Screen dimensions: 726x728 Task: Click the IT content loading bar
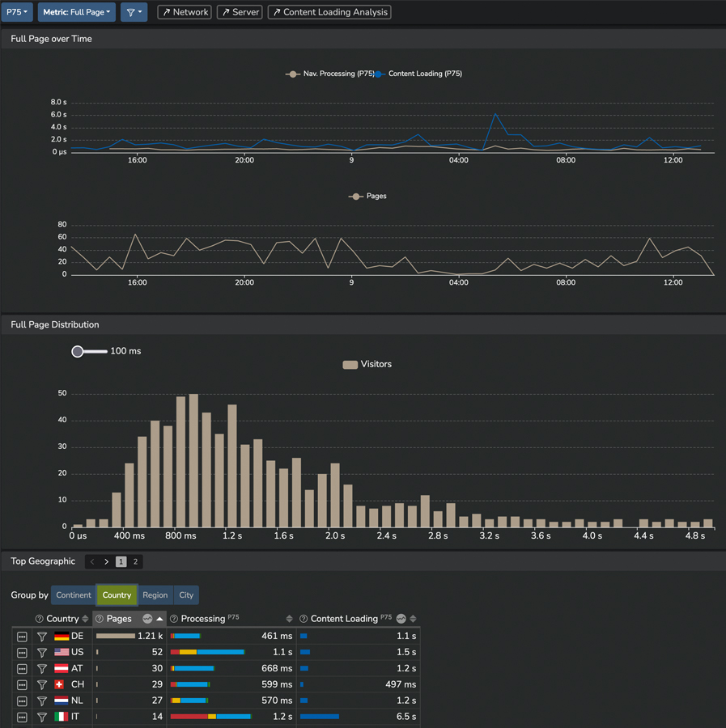(x=320, y=717)
